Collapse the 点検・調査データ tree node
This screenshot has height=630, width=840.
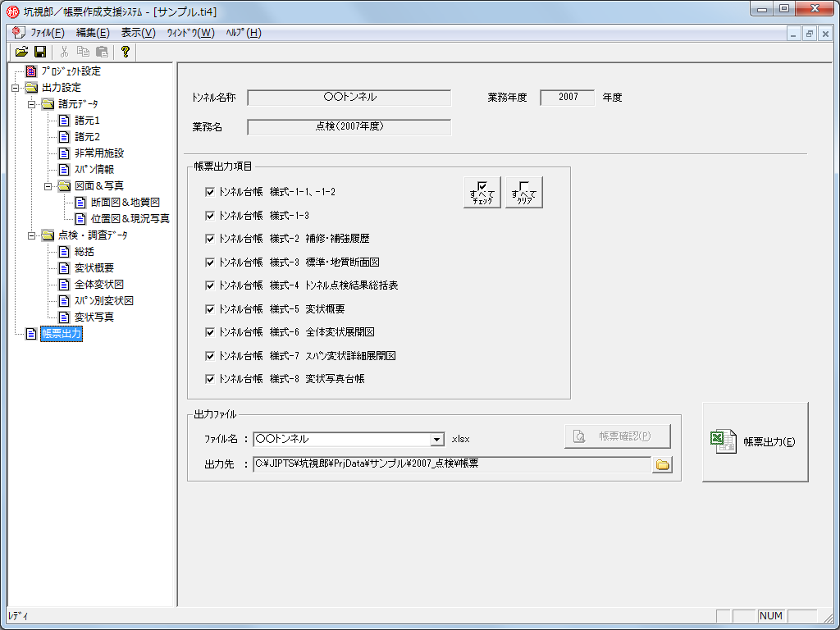[32, 235]
